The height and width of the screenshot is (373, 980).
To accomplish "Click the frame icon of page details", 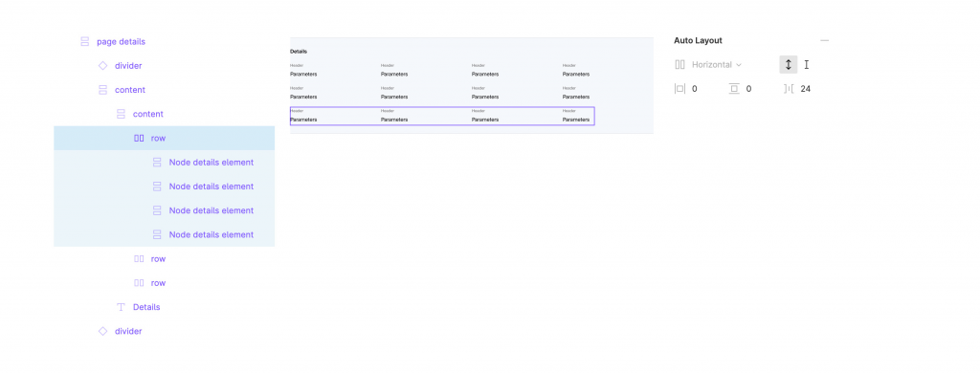I will 85,42.
